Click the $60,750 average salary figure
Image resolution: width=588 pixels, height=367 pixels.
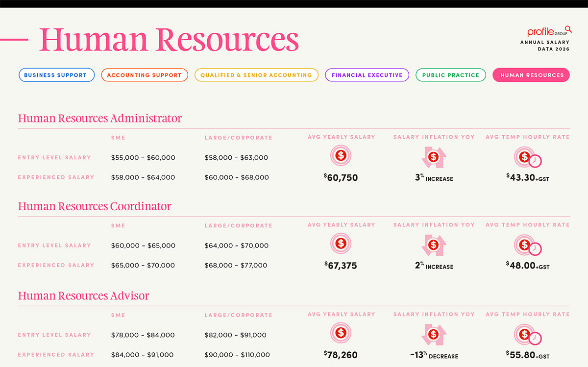(341, 178)
